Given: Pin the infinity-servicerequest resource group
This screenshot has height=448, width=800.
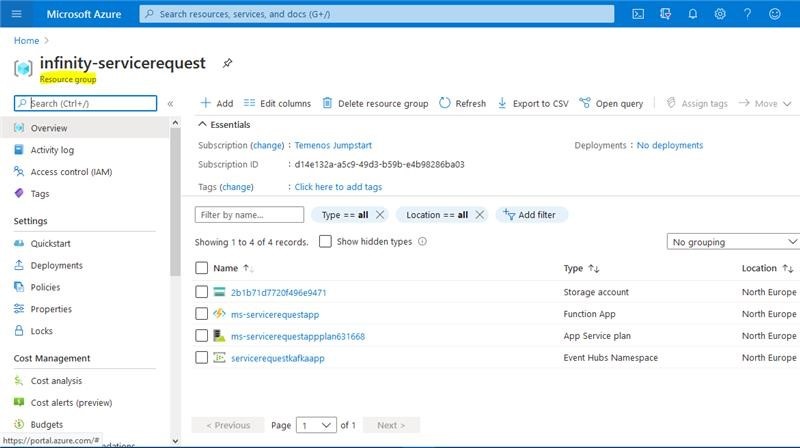Looking at the screenshot, I should 227,63.
